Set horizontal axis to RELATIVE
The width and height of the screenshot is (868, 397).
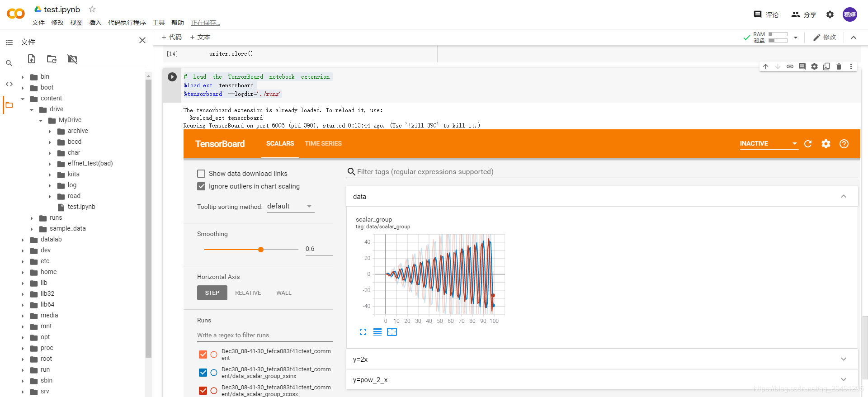click(248, 293)
